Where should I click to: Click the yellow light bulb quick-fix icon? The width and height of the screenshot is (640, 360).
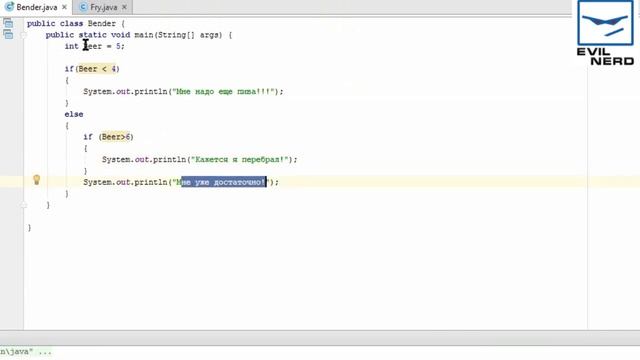pyautogui.click(x=36, y=180)
